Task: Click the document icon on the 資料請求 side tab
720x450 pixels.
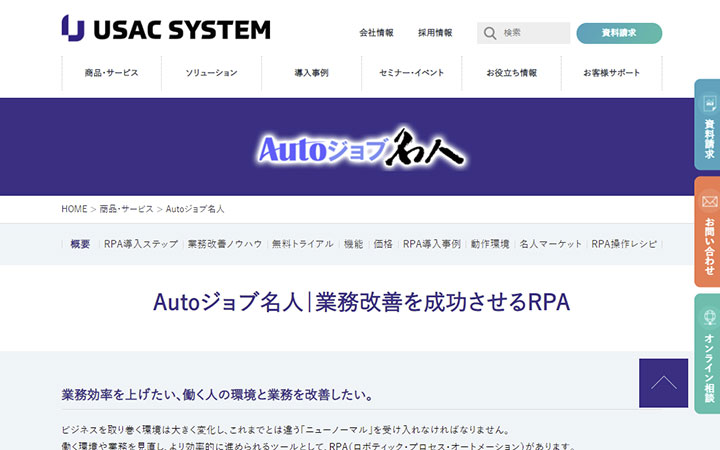Action: coord(710,103)
